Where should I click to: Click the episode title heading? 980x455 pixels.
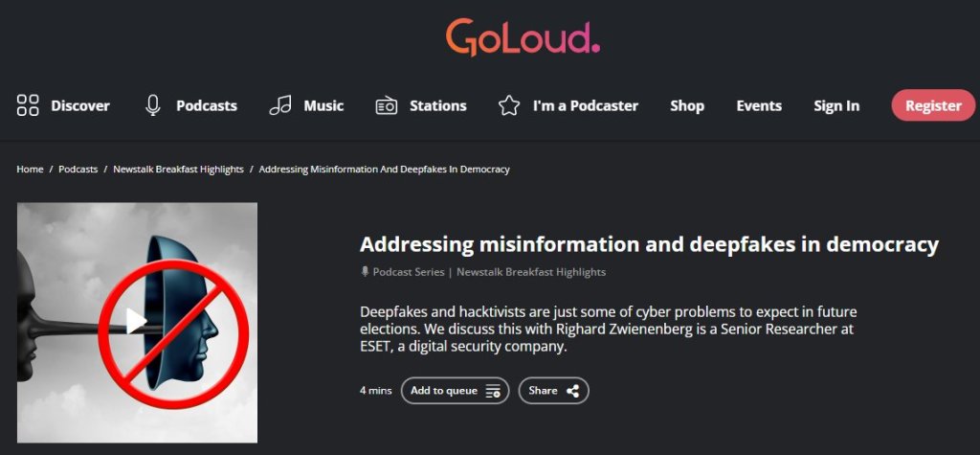point(649,244)
